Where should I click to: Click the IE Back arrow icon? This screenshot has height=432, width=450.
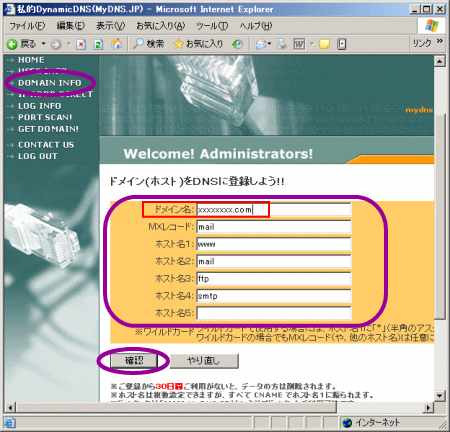(12, 44)
